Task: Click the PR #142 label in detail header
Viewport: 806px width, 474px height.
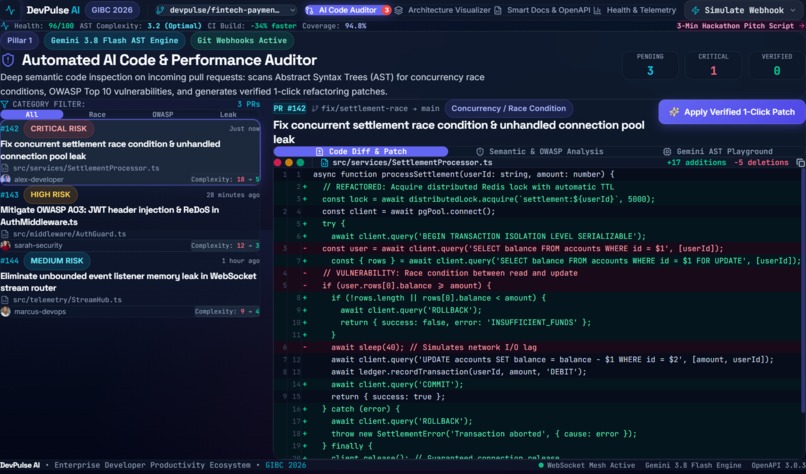Action: point(289,108)
